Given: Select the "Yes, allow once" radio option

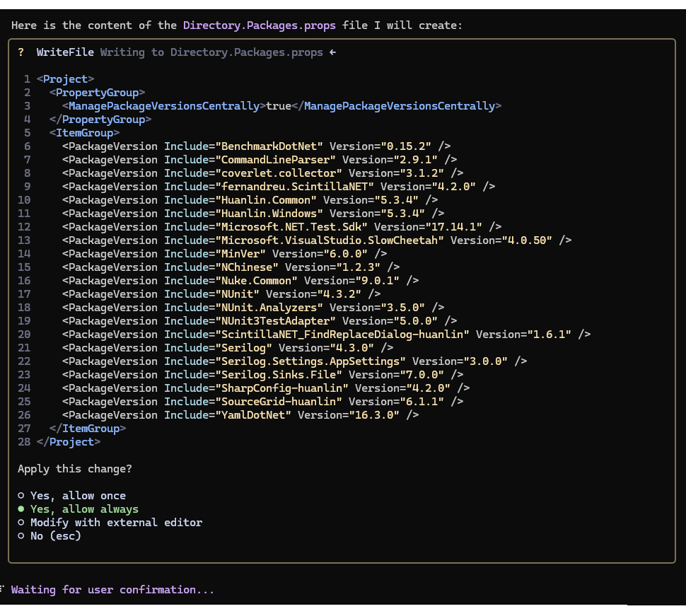Looking at the screenshot, I should coord(71,496).
